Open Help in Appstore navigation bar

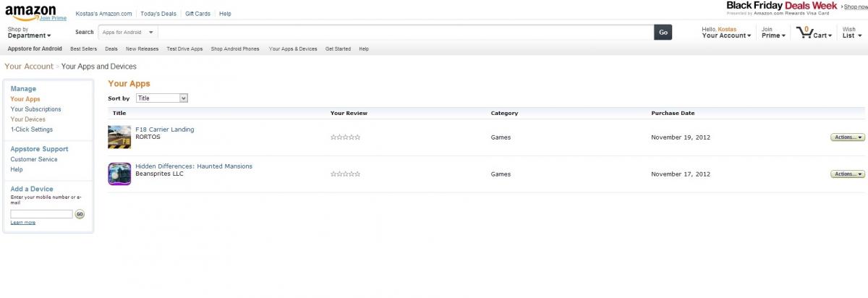[x=364, y=49]
